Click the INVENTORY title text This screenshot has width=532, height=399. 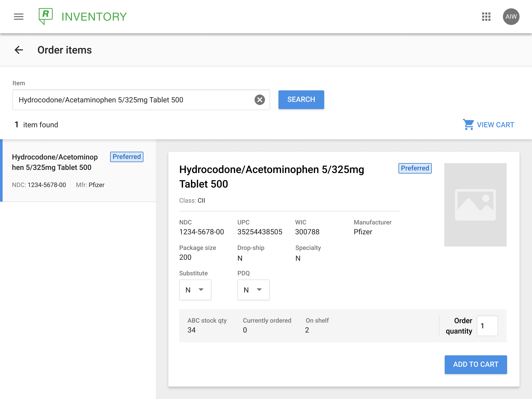click(94, 17)
